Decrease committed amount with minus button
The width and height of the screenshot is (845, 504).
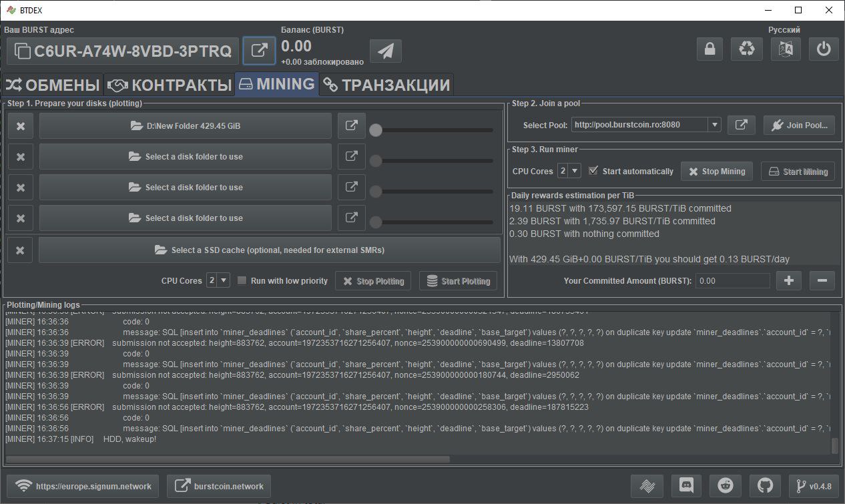pos(822,280)
